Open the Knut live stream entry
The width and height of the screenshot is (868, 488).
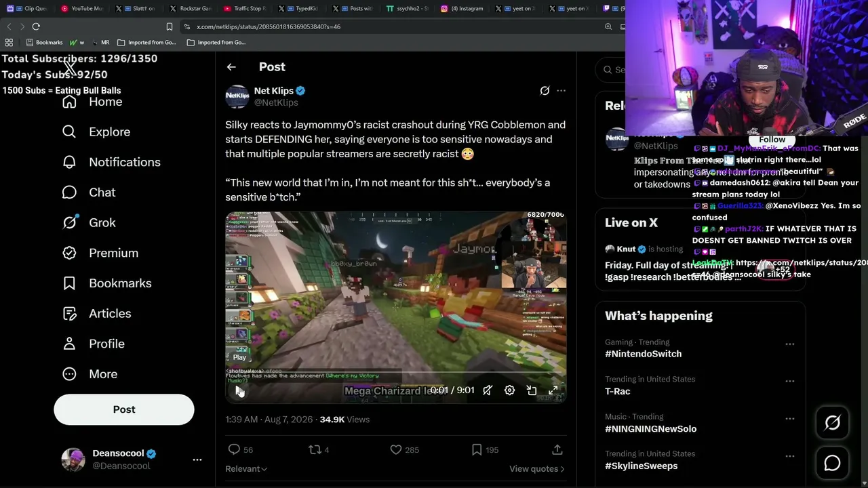coord(700,262)
